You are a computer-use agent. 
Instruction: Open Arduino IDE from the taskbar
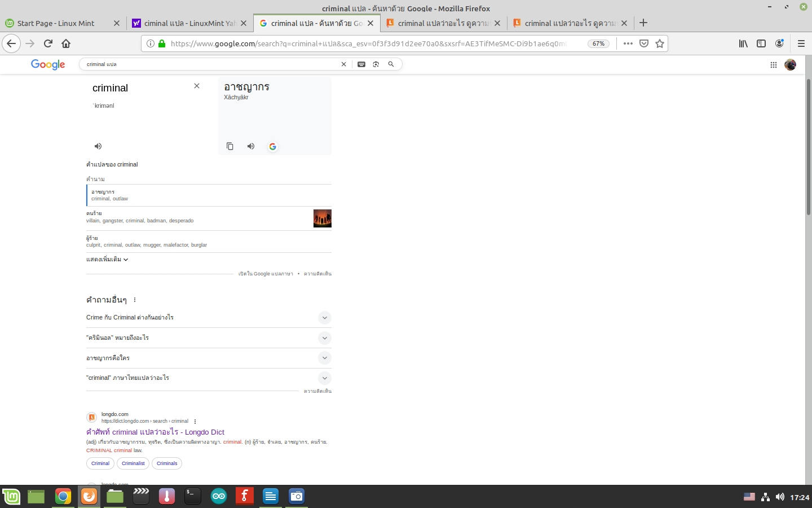(x=219, y=496)
